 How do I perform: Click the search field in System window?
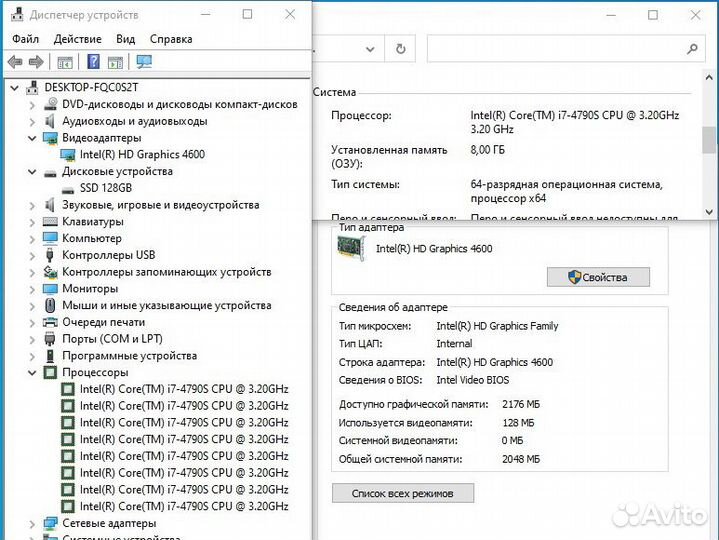tap(566, 49)
